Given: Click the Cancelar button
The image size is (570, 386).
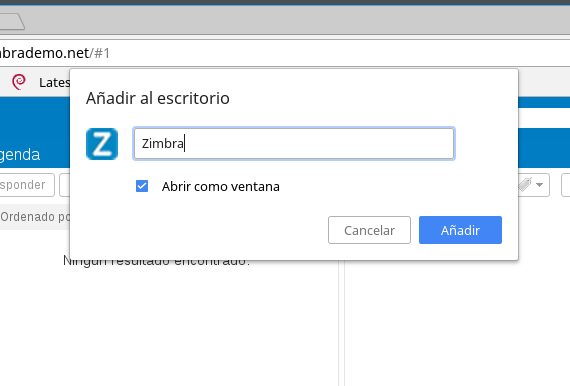Looking at the screenshot, I should click(x=369, y=230).
